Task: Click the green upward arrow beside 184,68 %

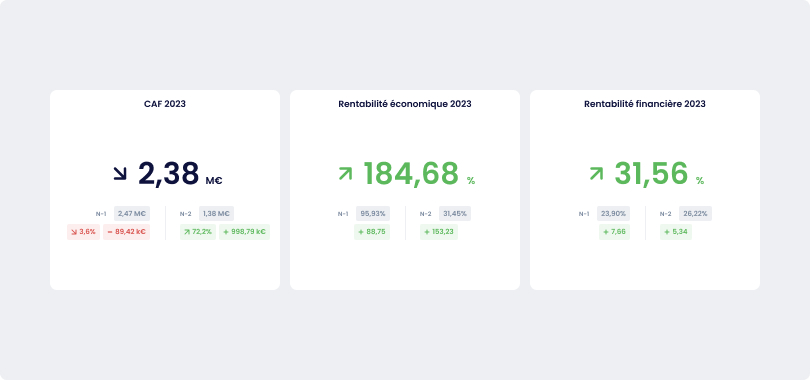Action: pyautogui.click(x=345, y=173)
